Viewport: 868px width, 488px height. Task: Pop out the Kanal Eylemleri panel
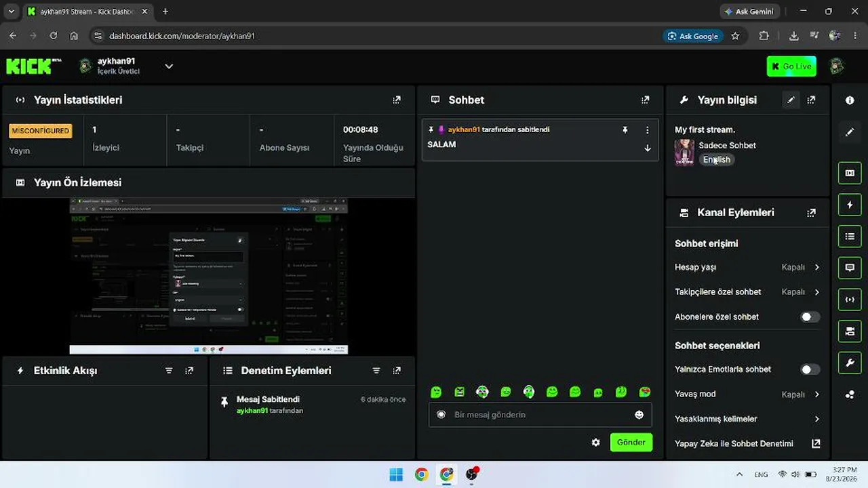[811, 213]
